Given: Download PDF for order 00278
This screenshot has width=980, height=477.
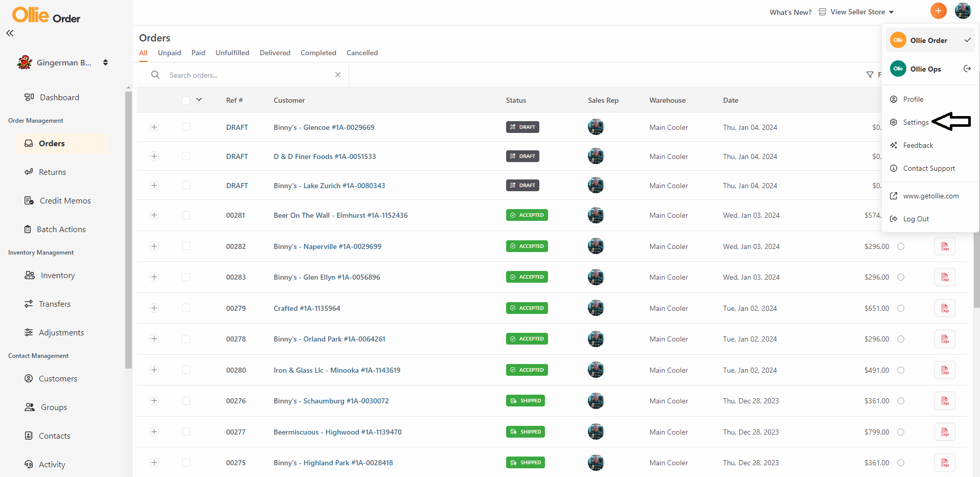Looking at the screenshot, I should 945,339.
